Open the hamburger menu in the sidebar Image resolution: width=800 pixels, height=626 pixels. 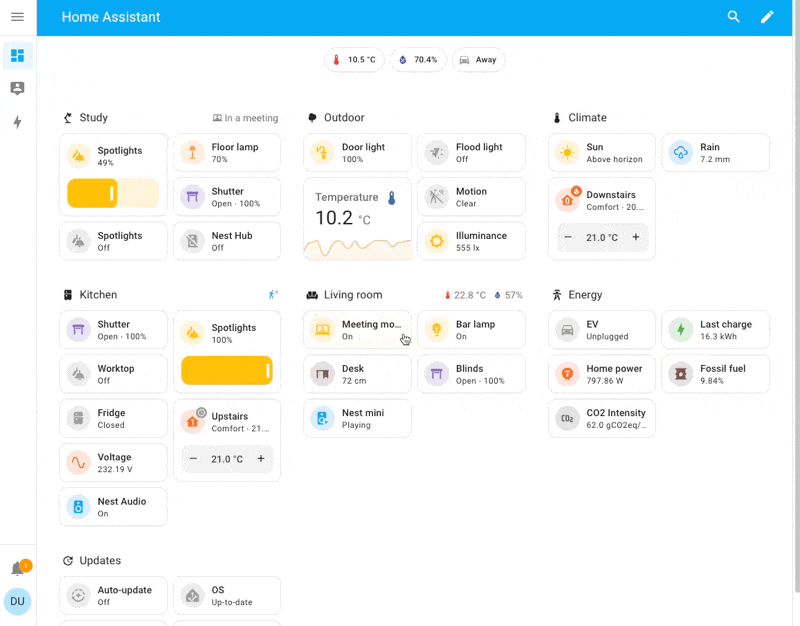[16, 17]
